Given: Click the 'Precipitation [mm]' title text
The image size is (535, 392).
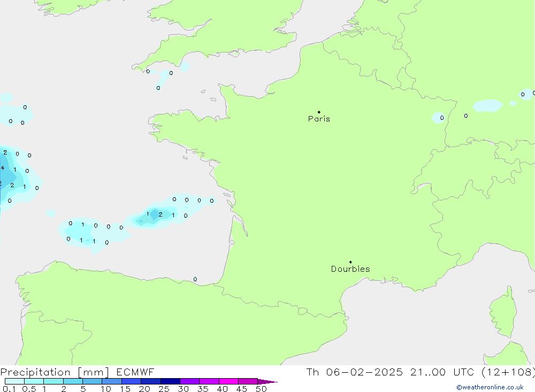Looking at the screenshot, I should (x=55, y=372).
